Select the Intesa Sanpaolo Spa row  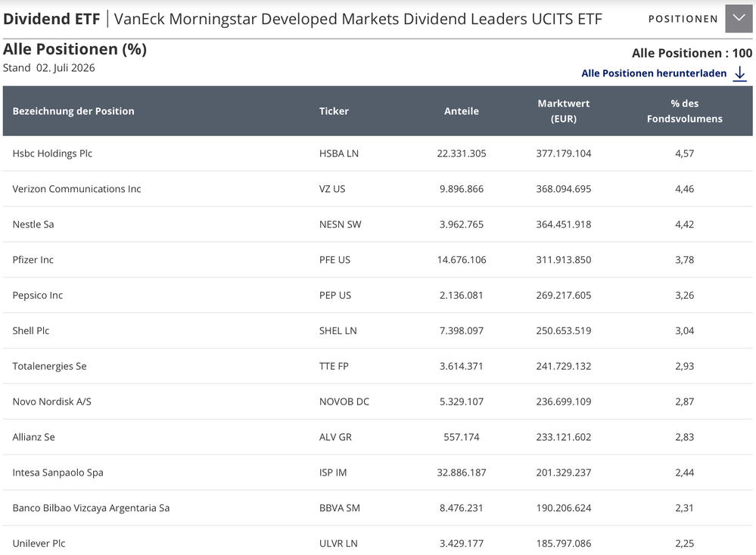coord(378,472)
